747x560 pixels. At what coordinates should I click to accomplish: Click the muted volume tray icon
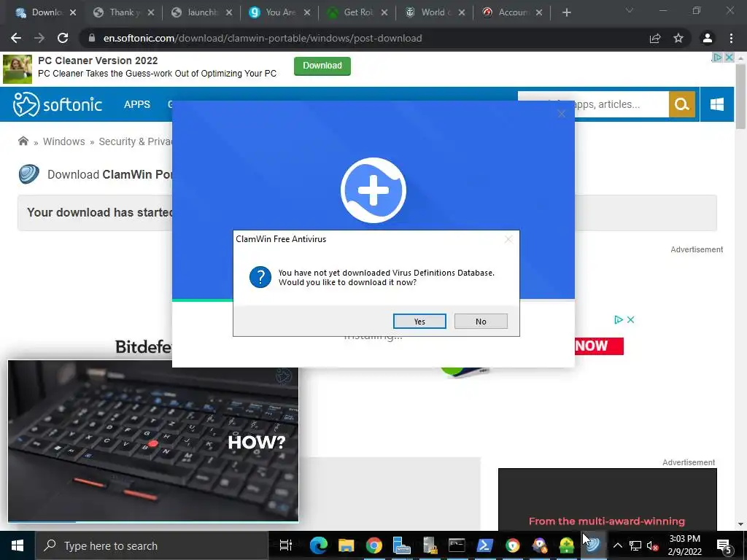point(653,545)
